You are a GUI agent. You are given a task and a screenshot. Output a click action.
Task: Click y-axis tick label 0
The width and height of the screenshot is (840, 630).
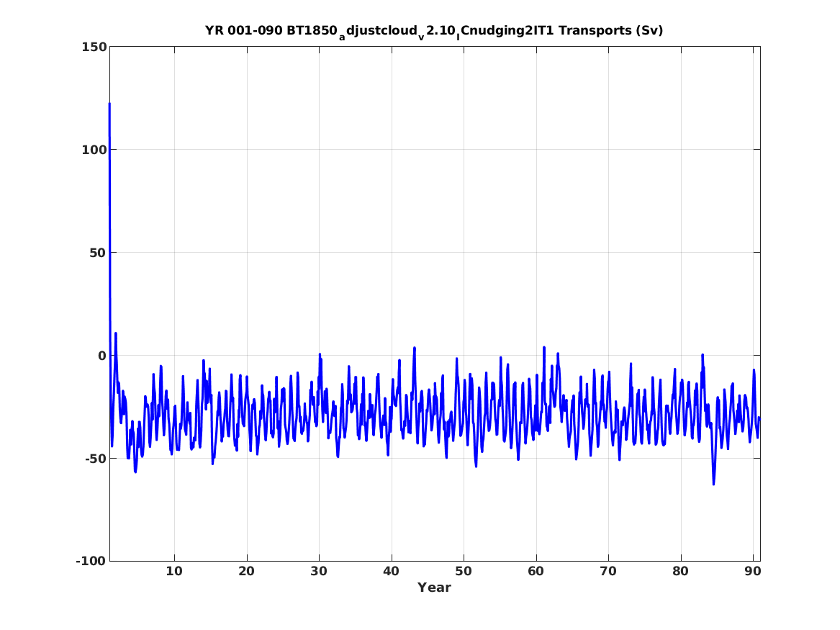point(103,356)
